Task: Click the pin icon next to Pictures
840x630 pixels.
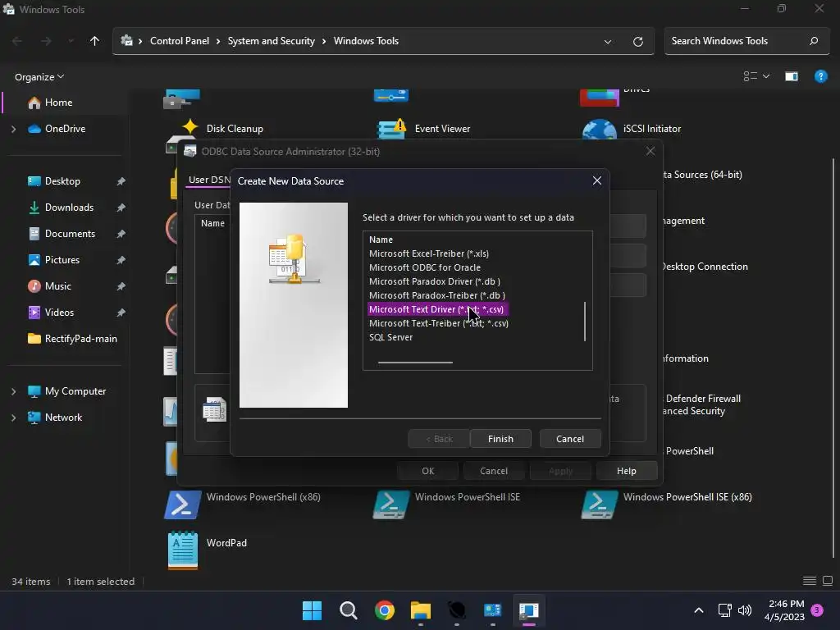Action: [121, 260]
